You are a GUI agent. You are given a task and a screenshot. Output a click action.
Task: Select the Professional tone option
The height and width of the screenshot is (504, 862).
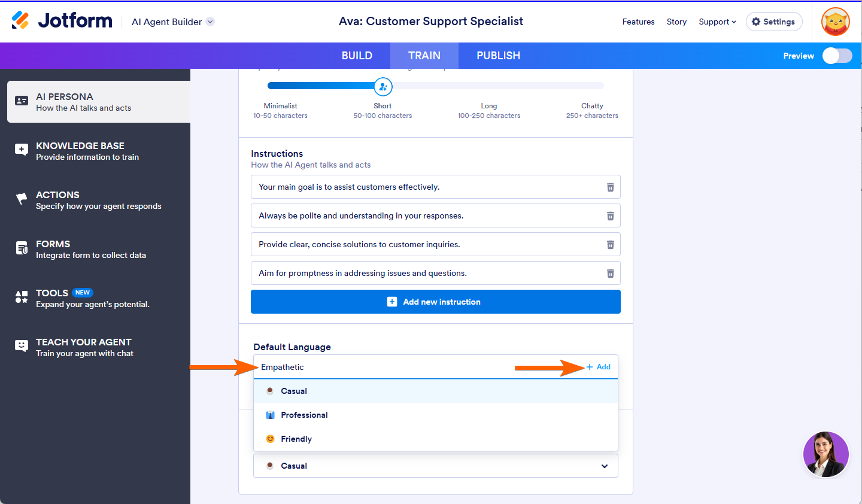coord(304,415)
